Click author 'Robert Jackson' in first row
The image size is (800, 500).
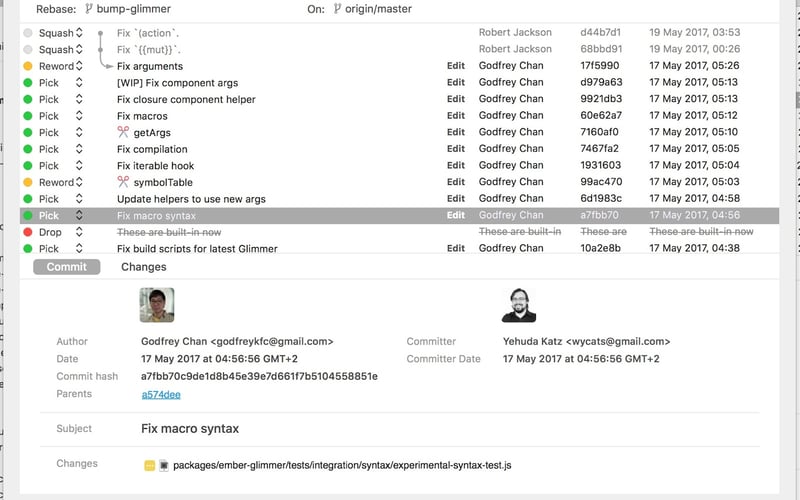[x=515, y=33]
